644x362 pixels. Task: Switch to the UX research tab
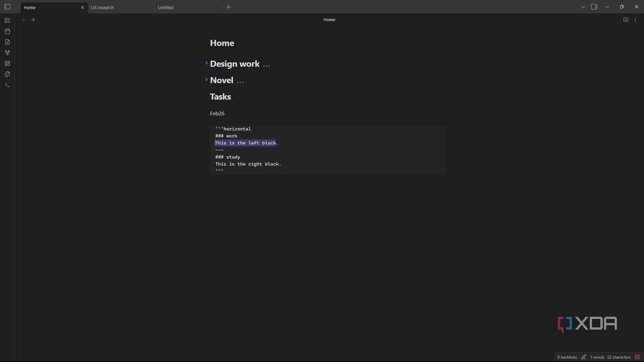click(122, 7)
